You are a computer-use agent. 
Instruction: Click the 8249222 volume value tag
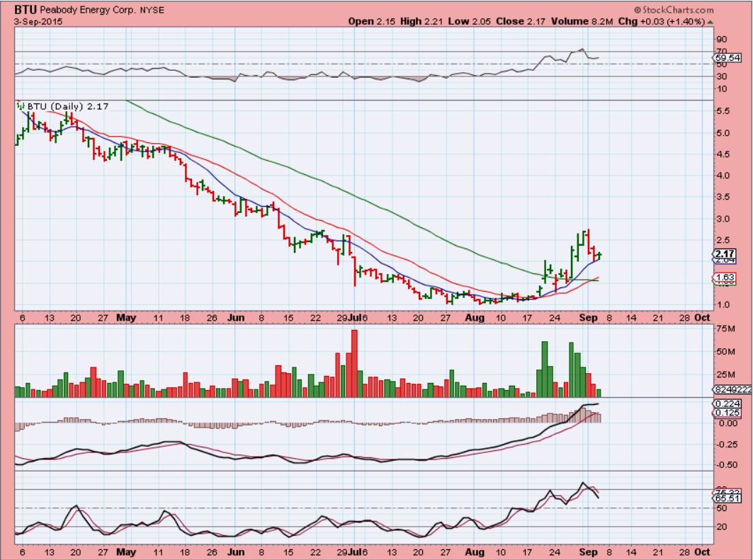733,390
